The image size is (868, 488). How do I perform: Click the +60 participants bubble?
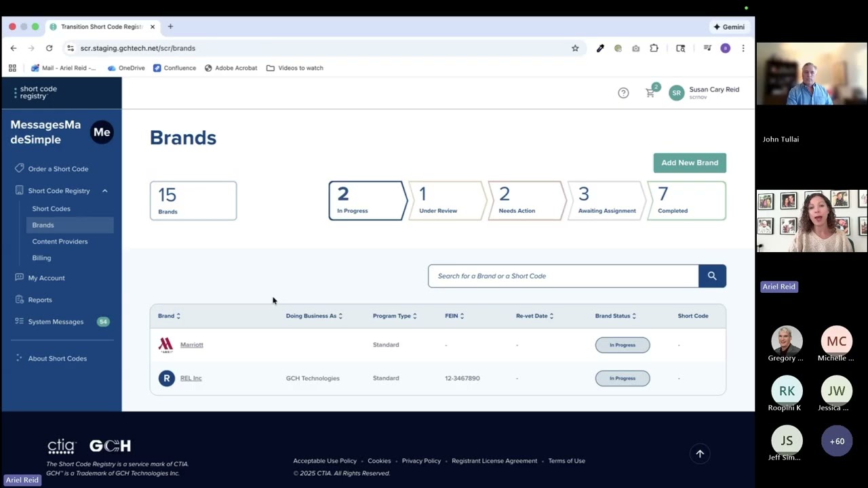tap(837, 441)
